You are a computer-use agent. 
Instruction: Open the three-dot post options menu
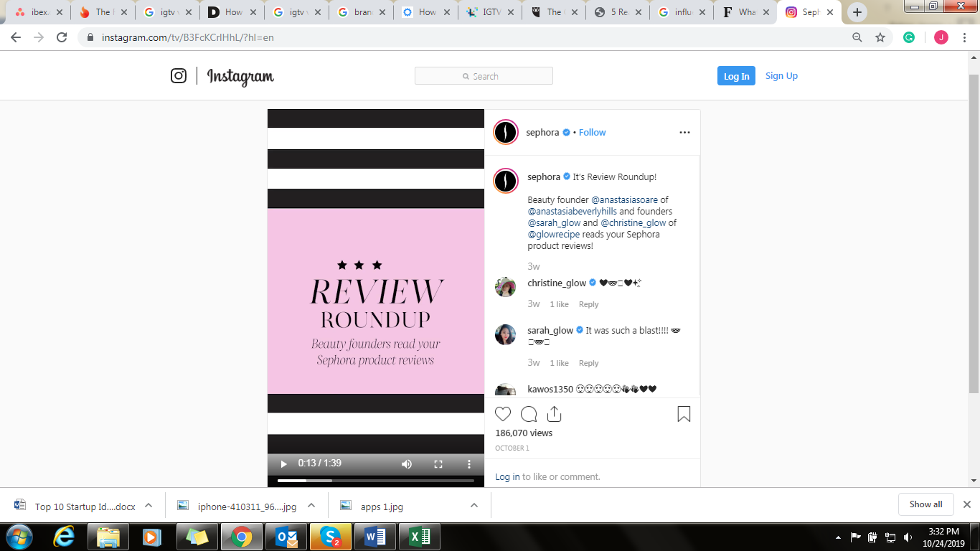click(684, 132)
